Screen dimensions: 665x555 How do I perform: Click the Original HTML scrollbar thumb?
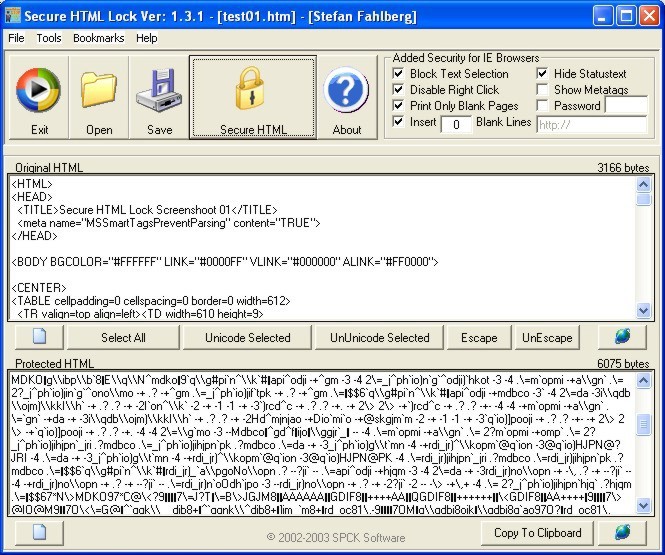643,199
